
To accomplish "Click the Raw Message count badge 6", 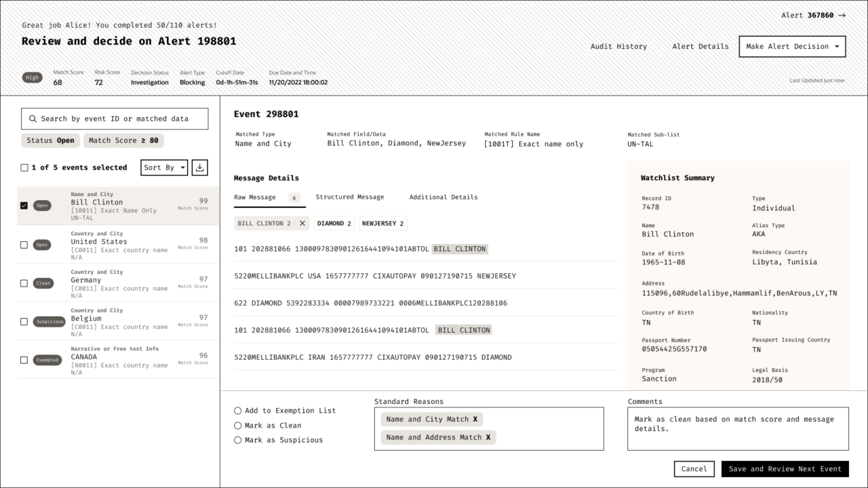I will tap(294, 198).
